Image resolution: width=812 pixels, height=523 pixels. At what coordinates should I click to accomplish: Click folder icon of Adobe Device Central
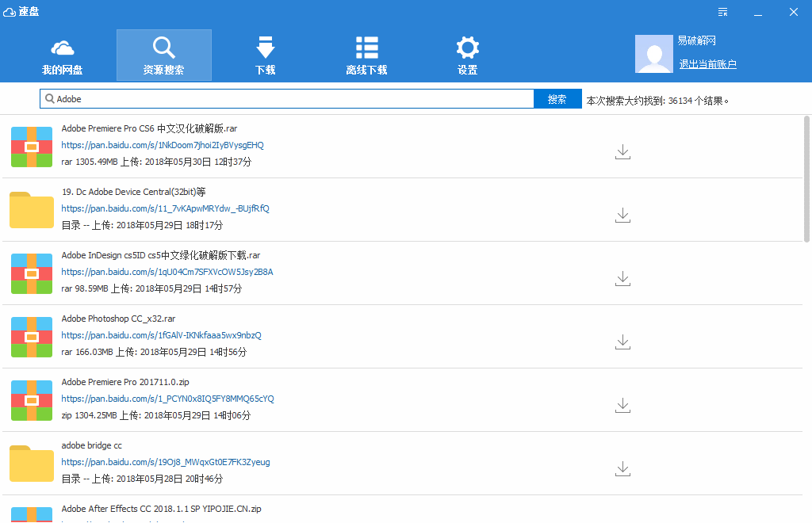(32, 210)
